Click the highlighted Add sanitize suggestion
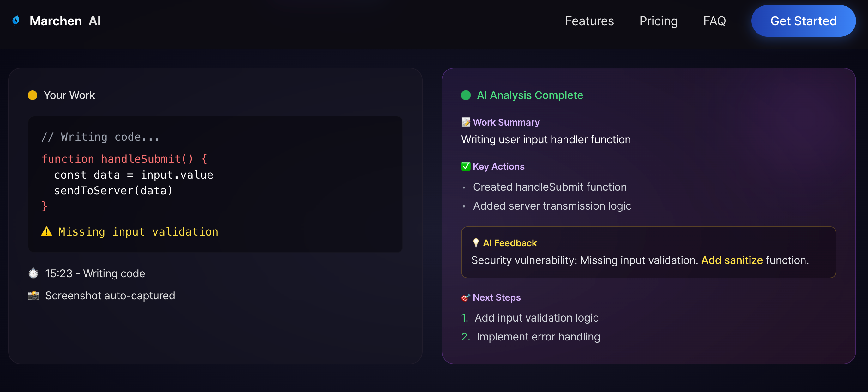 (732, 260)
